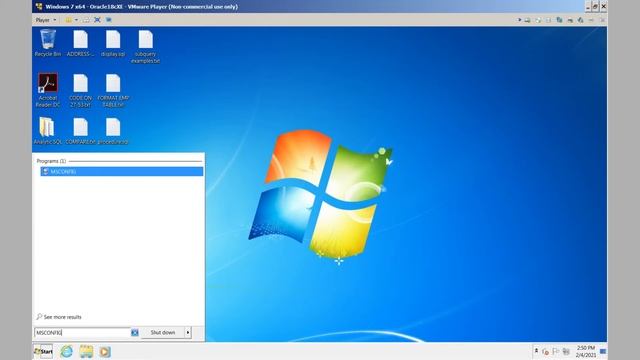Show hidden system tray icons arrow
Screen dimensions: 640x360
point(536,351)
